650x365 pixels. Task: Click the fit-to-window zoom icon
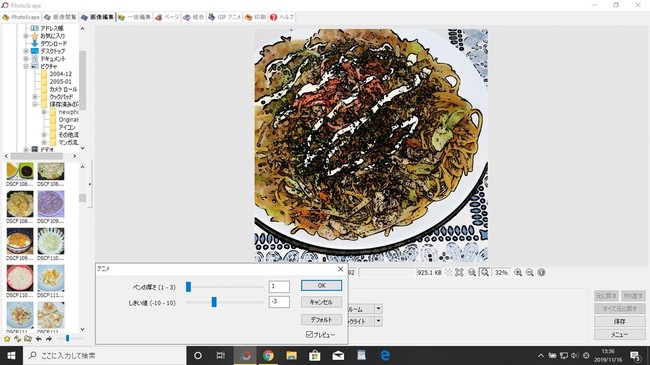click(x=484, y=273)
